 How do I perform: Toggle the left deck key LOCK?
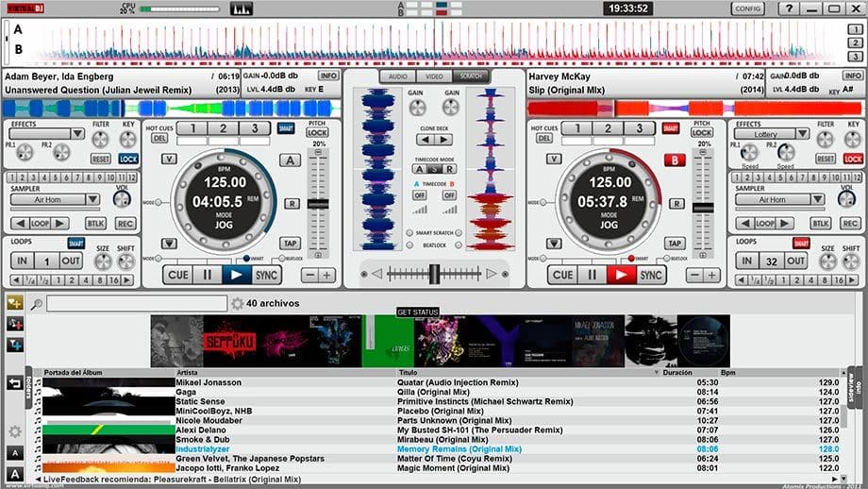128,159
